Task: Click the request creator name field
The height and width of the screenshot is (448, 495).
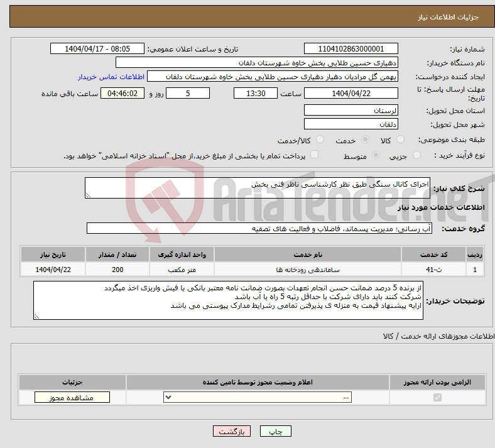Action: tap(273, 77)
